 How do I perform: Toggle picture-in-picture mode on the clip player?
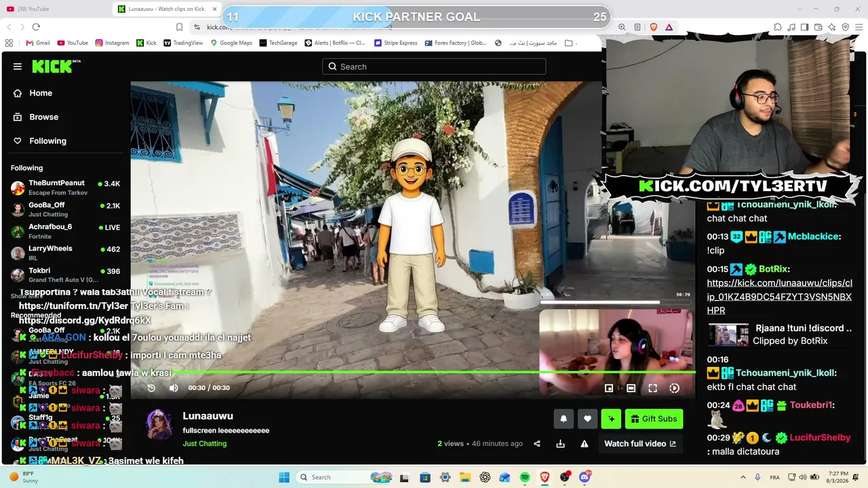(x=609, y=388)
